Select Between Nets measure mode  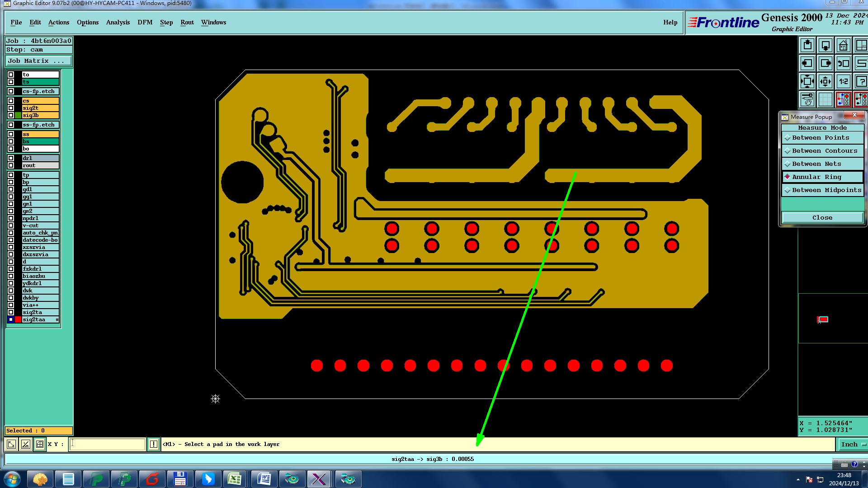pyautogui.click(x=822, y=164)
